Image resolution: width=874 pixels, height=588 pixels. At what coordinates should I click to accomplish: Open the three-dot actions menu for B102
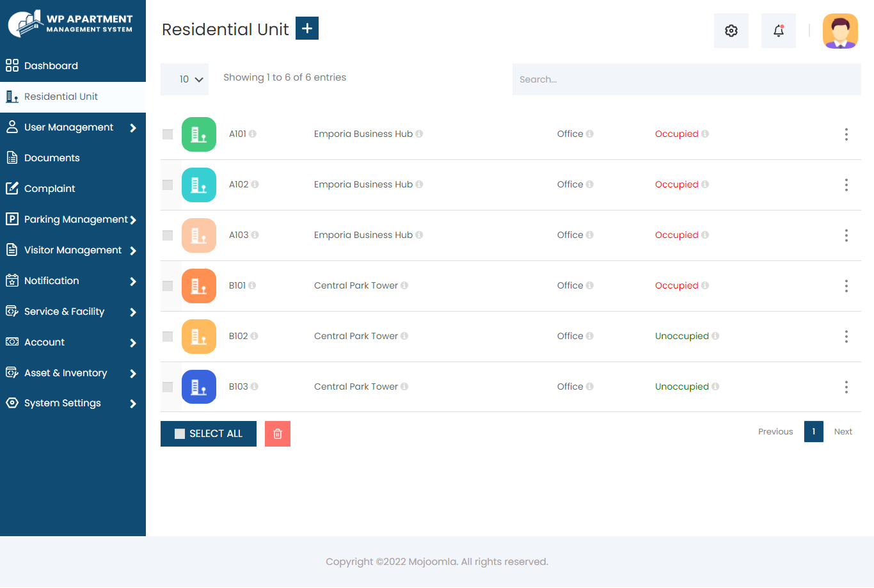click(x=846, y=337)
